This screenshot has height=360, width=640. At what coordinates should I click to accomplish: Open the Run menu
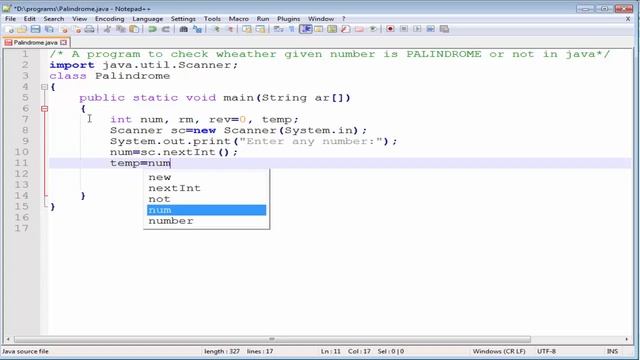263,19
